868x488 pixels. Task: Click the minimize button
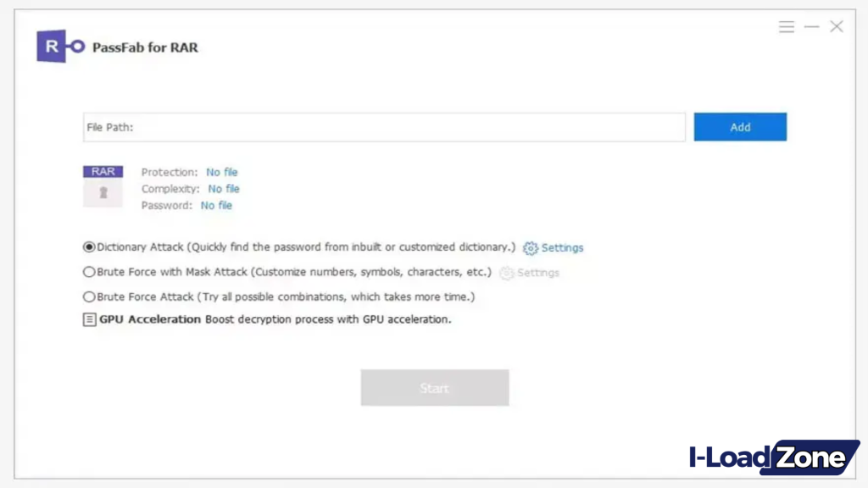click(x=811, y=26)
